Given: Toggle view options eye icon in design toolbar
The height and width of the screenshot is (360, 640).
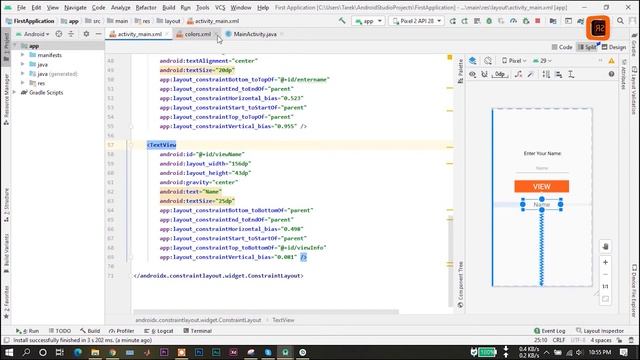Looking at the screenshot, I should coord(472,74).
